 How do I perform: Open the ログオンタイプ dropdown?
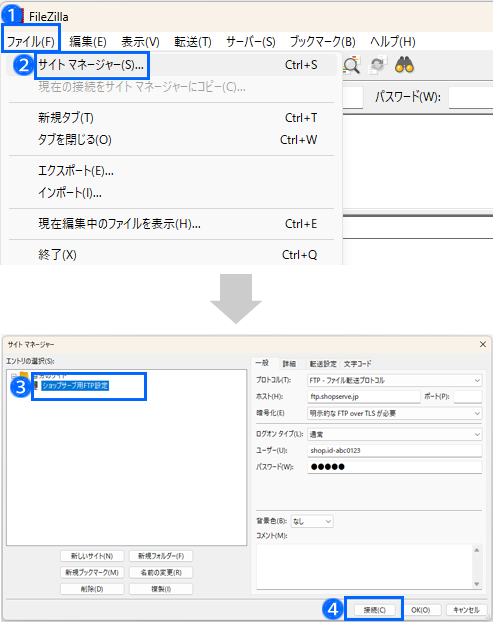[395, 434]
